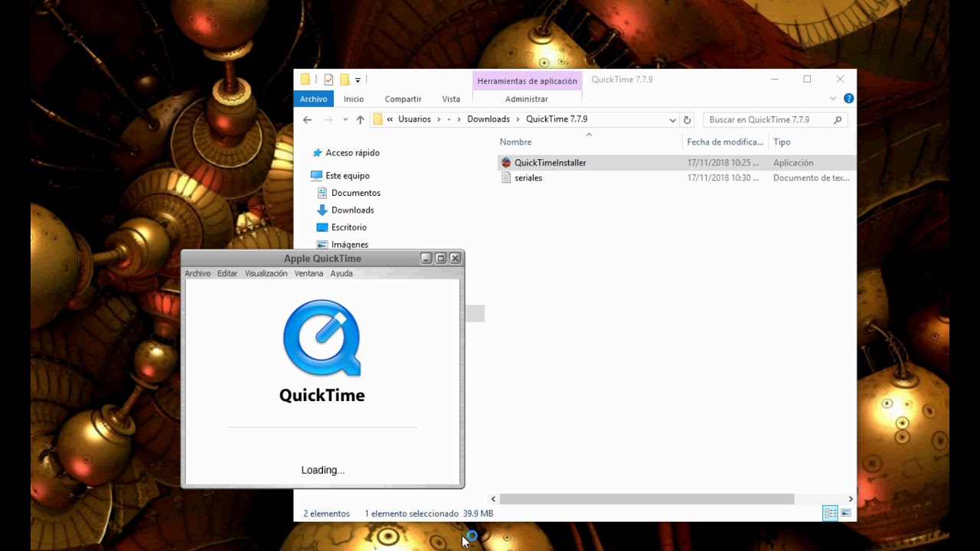Switch to details view icon in status bar

tap(830, 514)
